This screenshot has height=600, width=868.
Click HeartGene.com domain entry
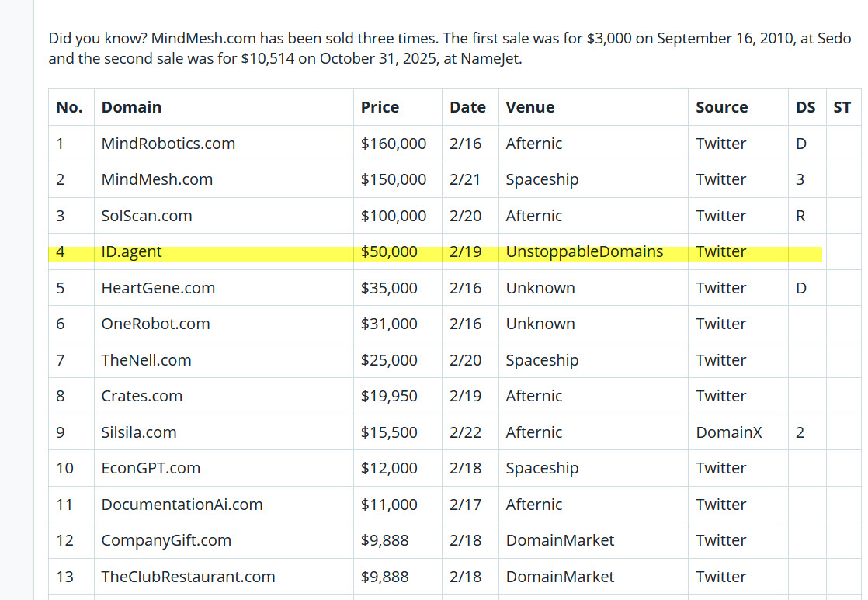(x=158, y=288)
